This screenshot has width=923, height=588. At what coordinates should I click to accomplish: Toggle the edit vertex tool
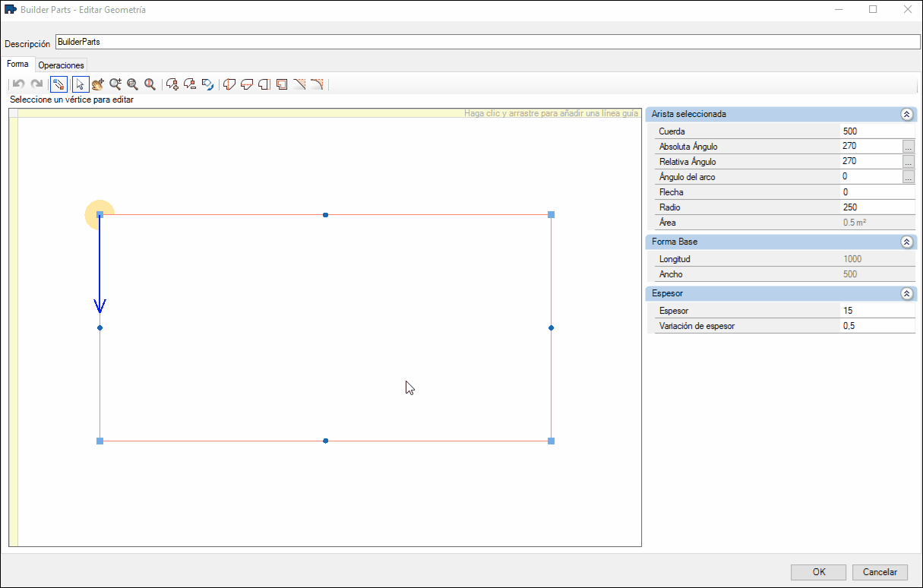[58, 84]
